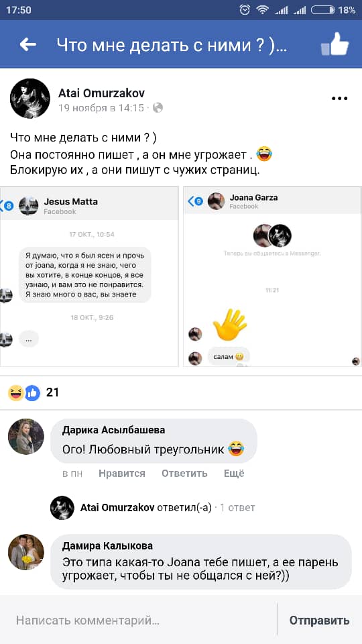Open Atai Omurzakov's profile picture
This screenshot has width=362, height=644.
[30, 99]
